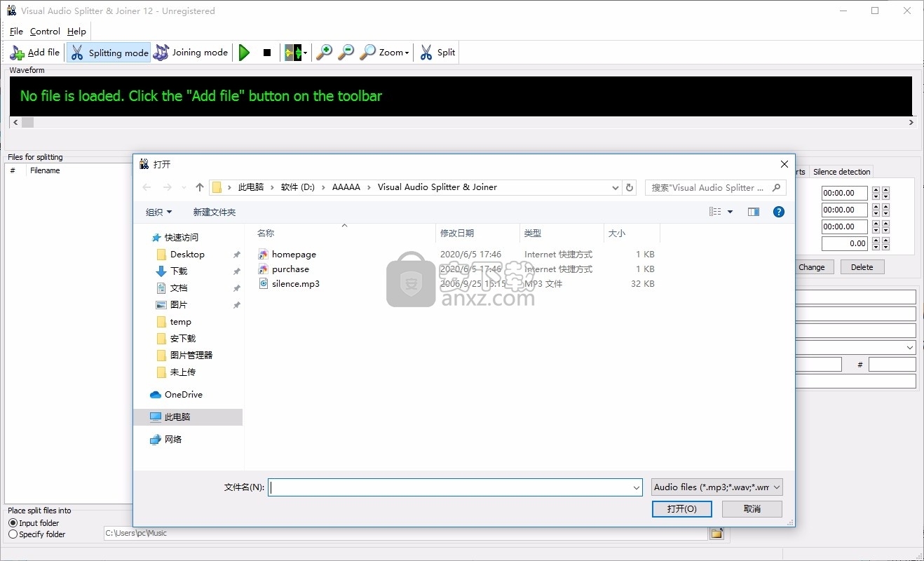Open the File menu
Screen dimensions: 924x561
[x=16, y=32]
